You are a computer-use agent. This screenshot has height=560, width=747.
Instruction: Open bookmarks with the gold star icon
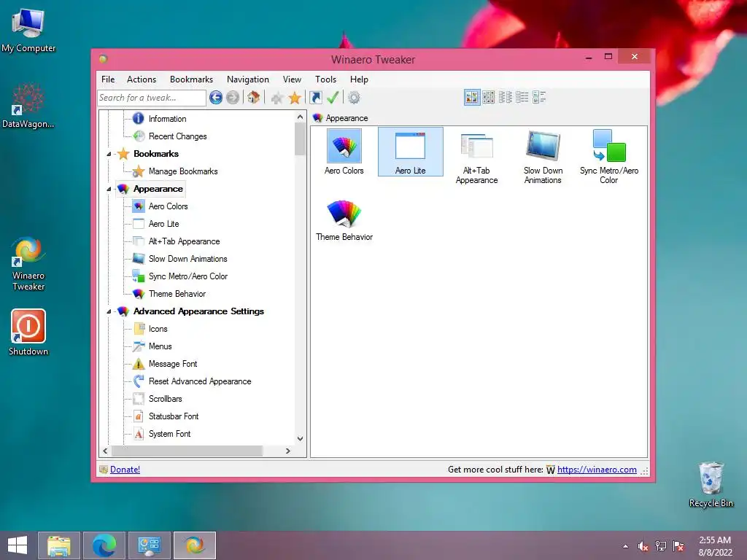(295, 98)
